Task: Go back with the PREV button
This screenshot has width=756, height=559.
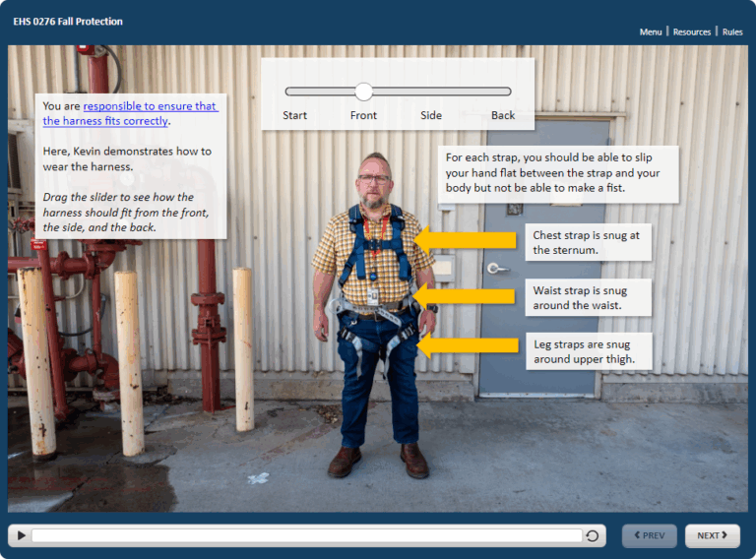Action: (x=650, y=535)
